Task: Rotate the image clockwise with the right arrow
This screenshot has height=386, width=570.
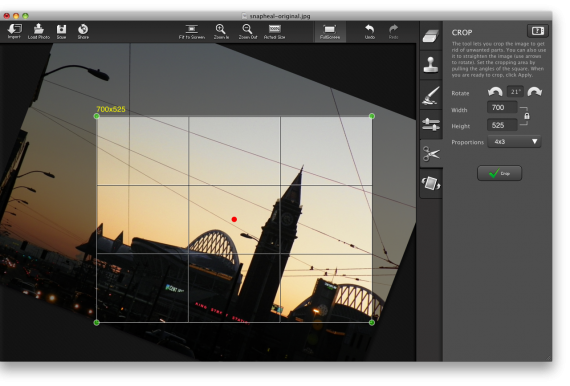Action: pyautogui.click(x=534, y=92)
